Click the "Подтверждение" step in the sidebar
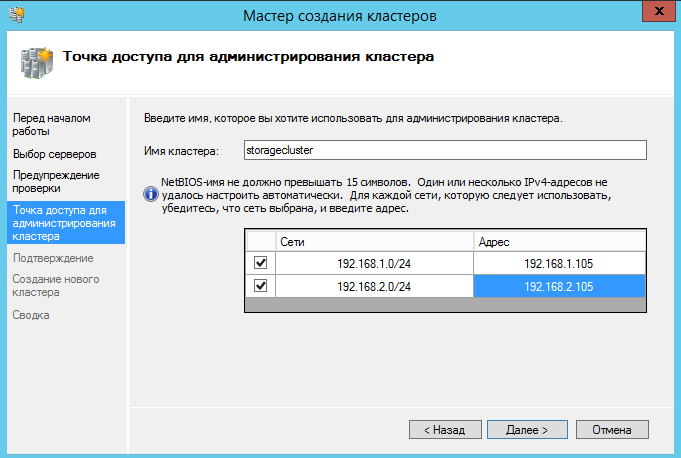681x458 pixels. tap(53, 258)
